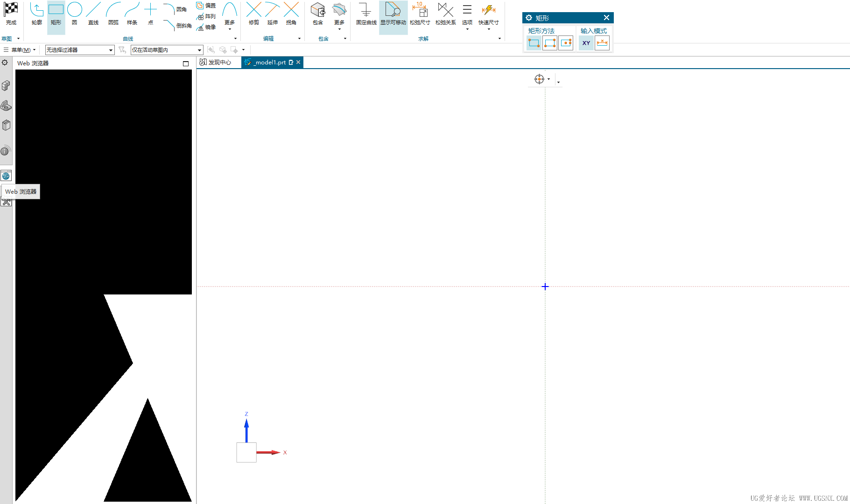Viewport: 850px width, 504px height.
Task: Open 矩形 dialog settings gear
Action: [x=529, y=18]
